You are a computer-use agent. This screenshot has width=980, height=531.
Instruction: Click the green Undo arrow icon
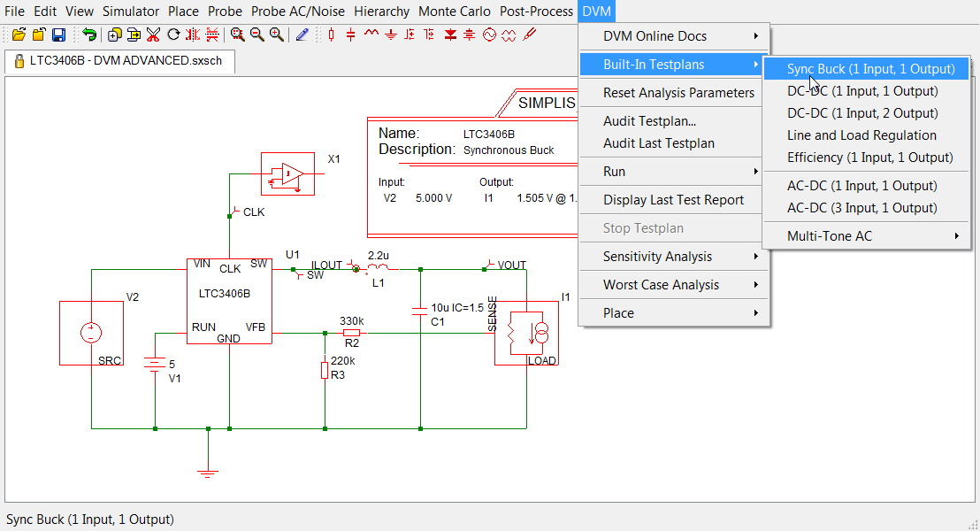(x=89, y=35)
